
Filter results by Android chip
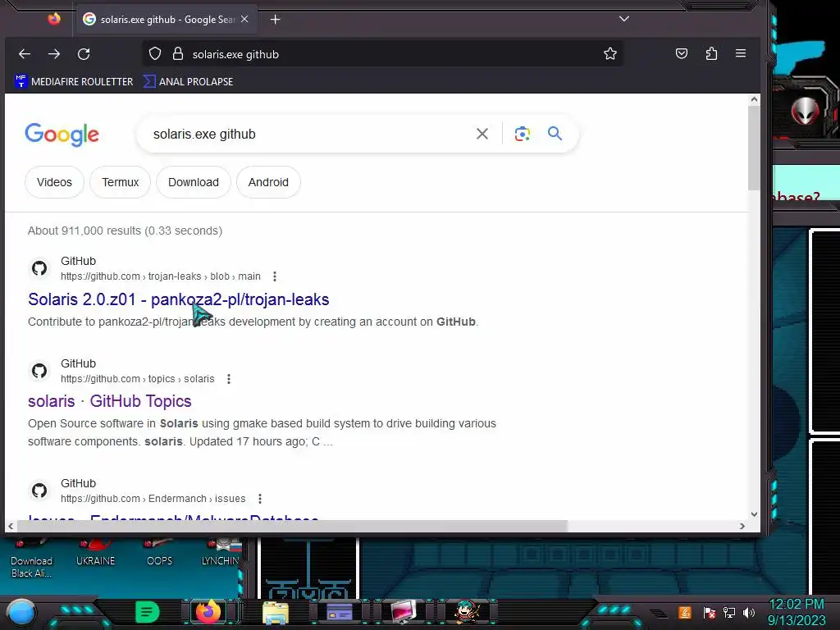pos(268,182)
